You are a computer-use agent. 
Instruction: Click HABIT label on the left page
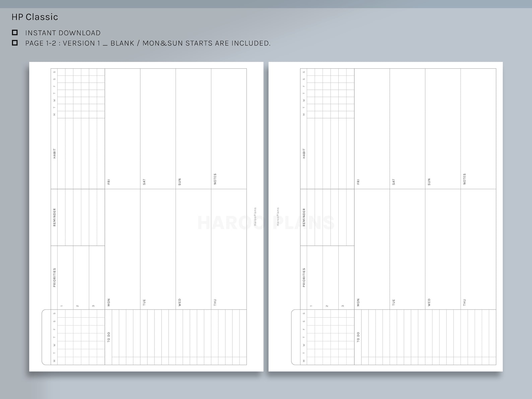click(55, 153)
